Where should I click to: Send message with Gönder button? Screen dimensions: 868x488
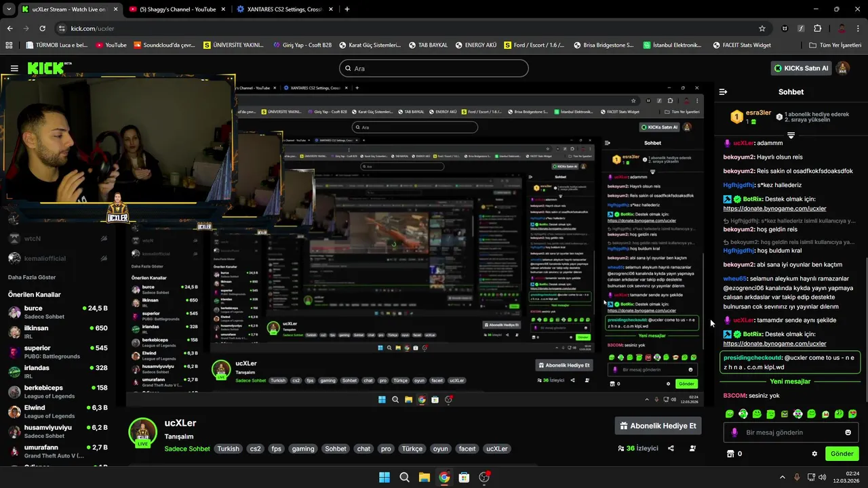pyautogui.click(x=842, y=453)
